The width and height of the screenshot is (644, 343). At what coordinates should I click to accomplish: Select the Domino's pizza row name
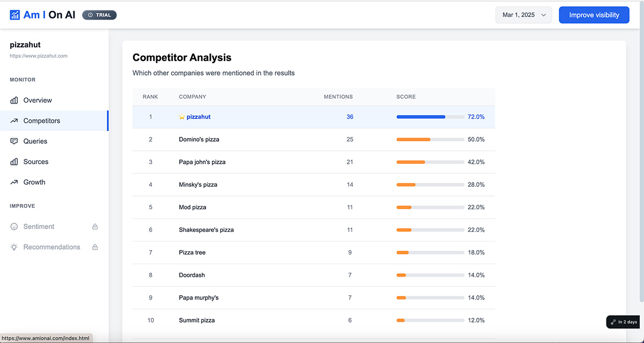point(199,140)
